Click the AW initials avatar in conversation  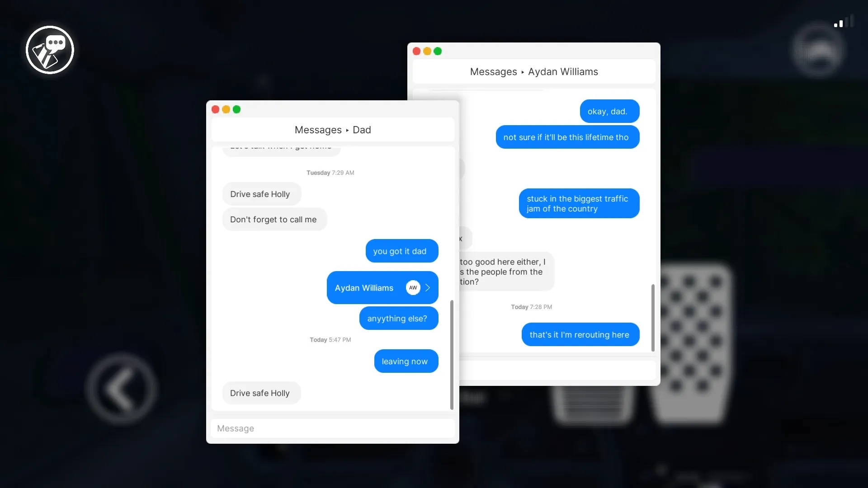[x=413, y=288]
